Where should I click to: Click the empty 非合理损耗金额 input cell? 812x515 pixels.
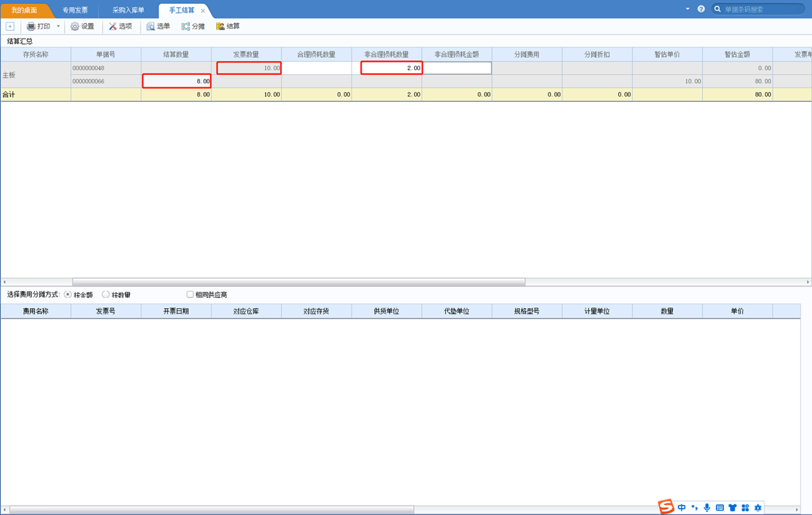(x=457, y=68)
